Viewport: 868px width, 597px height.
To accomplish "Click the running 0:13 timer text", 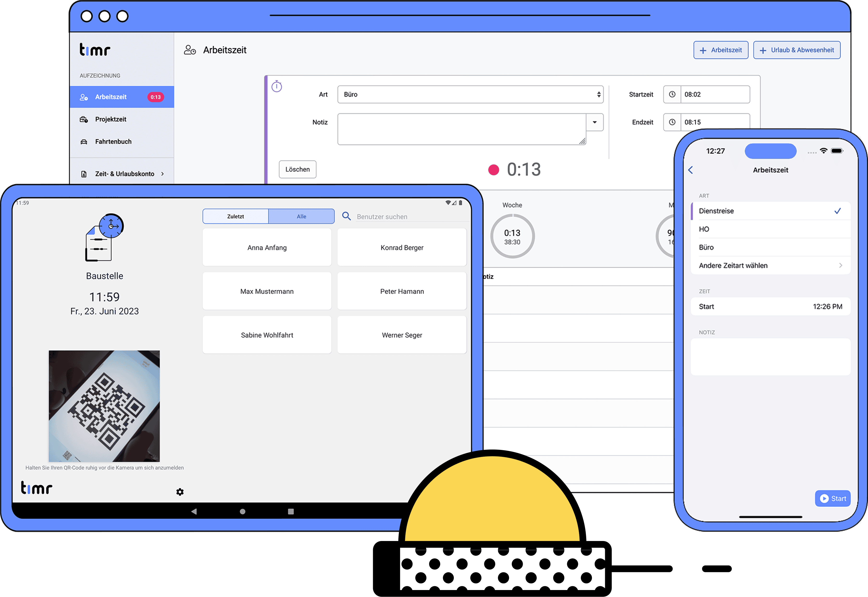I will 524,169.
